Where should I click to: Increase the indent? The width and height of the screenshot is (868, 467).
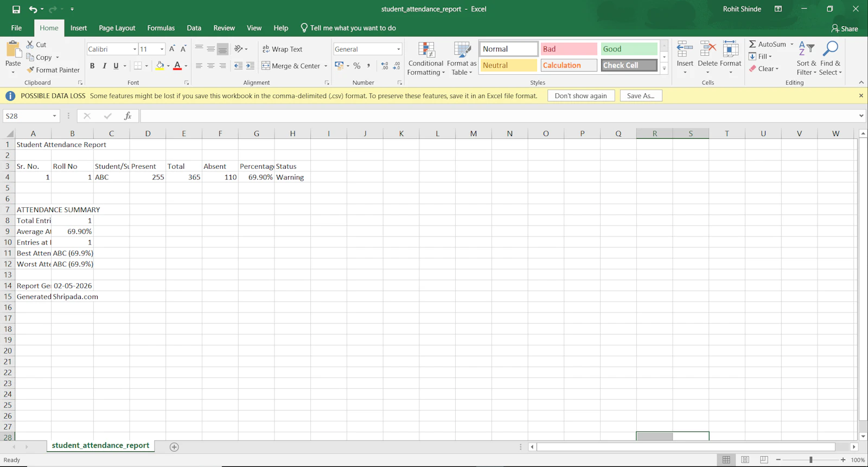pos(250,66)
